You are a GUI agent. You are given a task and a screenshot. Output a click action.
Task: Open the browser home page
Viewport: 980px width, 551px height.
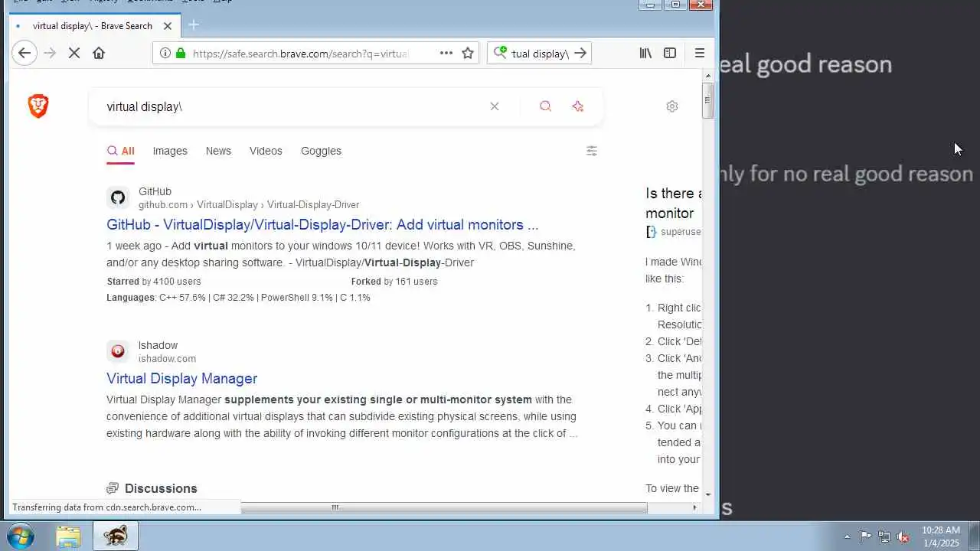(x=99, y=53)
